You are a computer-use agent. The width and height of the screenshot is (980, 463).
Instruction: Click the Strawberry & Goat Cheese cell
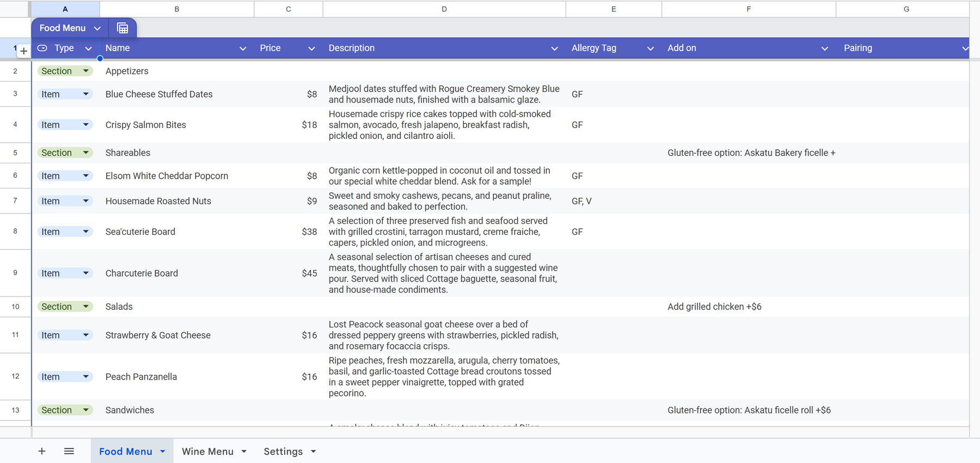pyautogui.click(x=177, y=335)
